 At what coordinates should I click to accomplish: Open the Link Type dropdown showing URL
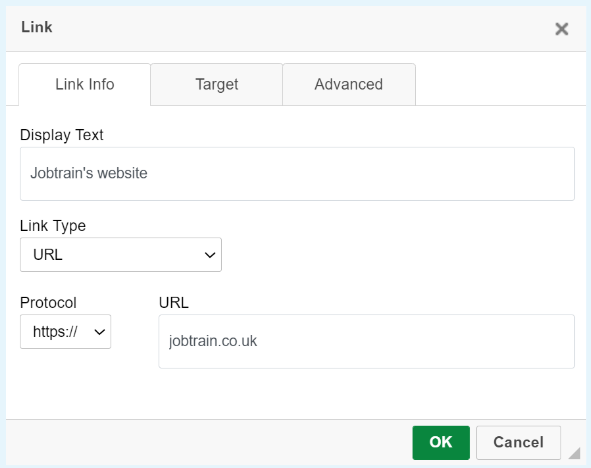(x=121, y=254)
